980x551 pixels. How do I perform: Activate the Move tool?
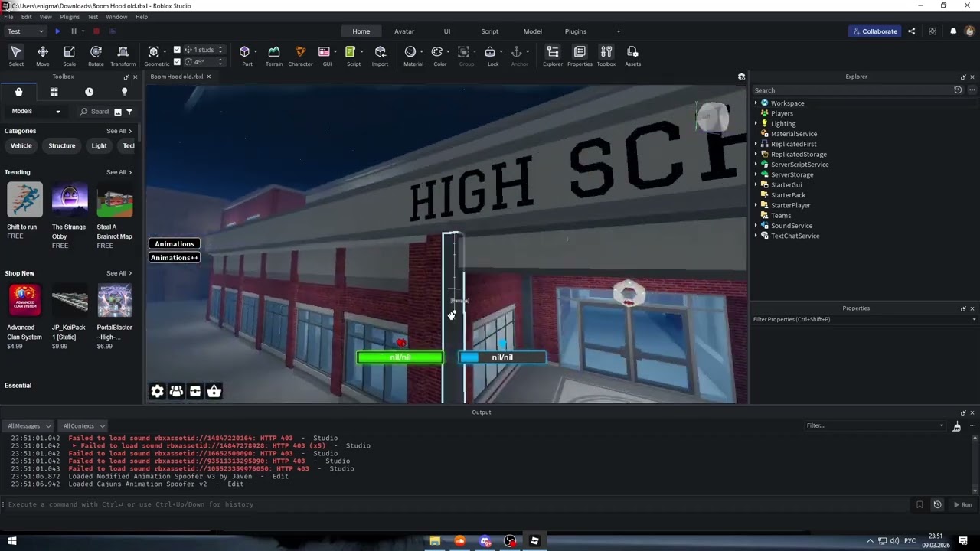click(x=43, y=55)
